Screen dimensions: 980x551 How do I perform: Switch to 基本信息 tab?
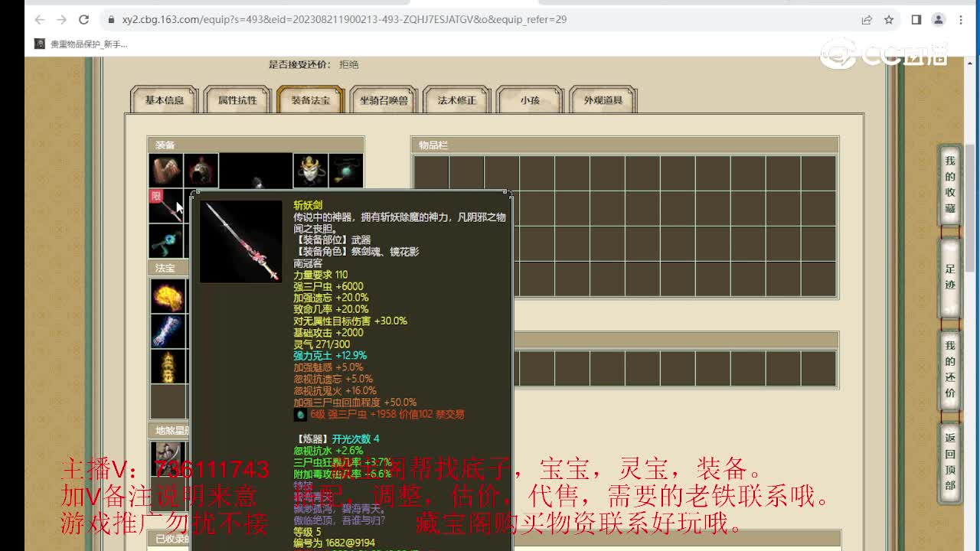tap(165, 100)
